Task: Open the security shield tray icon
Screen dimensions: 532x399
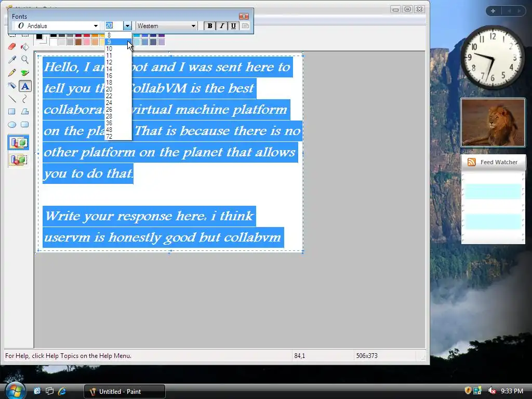Action: 468,391
